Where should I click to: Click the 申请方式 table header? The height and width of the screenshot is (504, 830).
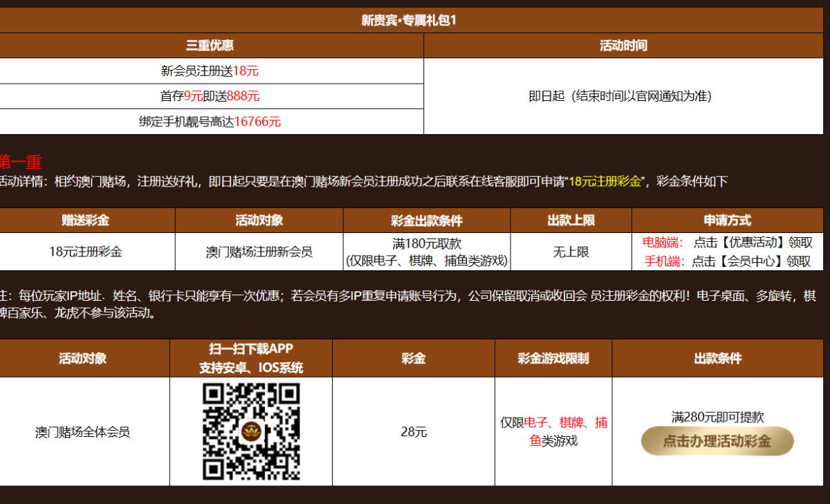pos(728,221)
